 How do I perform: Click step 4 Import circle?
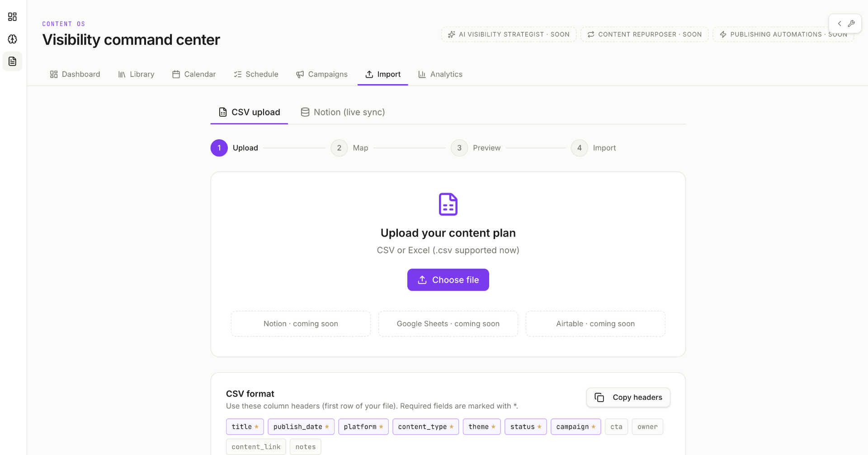(x=580, y=148)
